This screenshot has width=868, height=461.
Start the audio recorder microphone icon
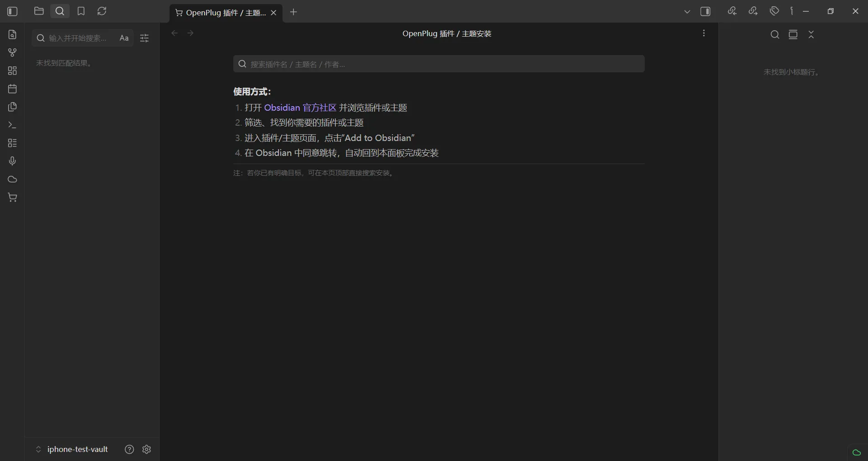[13, 161]
